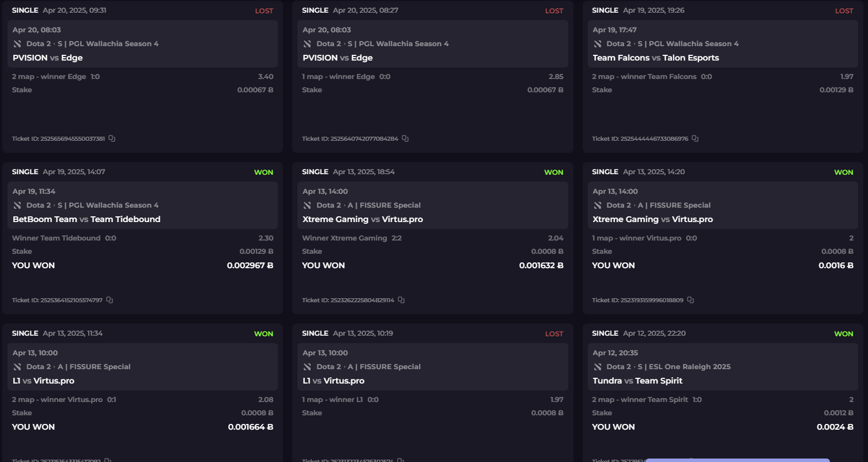Viewport: 868px width, 462px height.
Task: Click Dota 2 icon in Tundra vs Team Spirit card
Action: [x=598, y=367]
